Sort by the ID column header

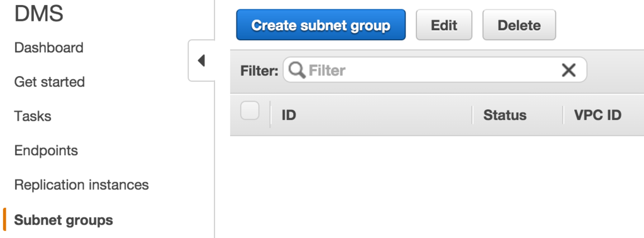(289, 116)
